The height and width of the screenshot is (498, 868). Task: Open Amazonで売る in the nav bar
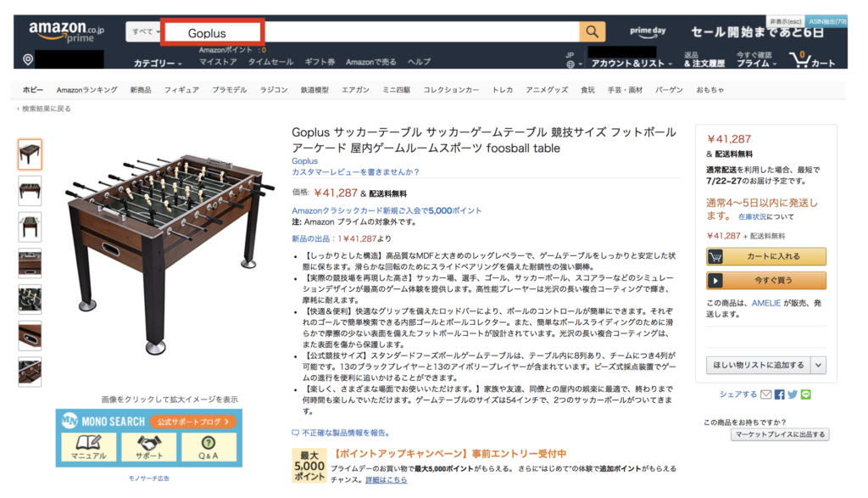(371, 62)
